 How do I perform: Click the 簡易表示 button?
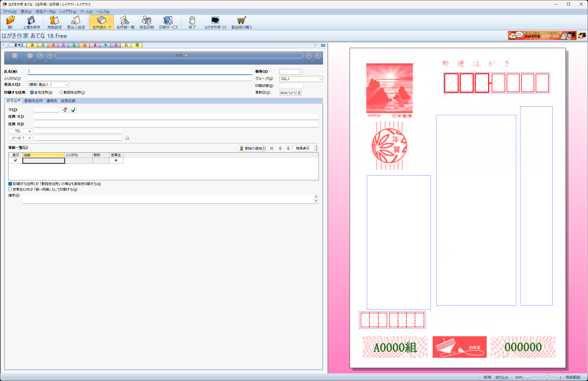303,148
